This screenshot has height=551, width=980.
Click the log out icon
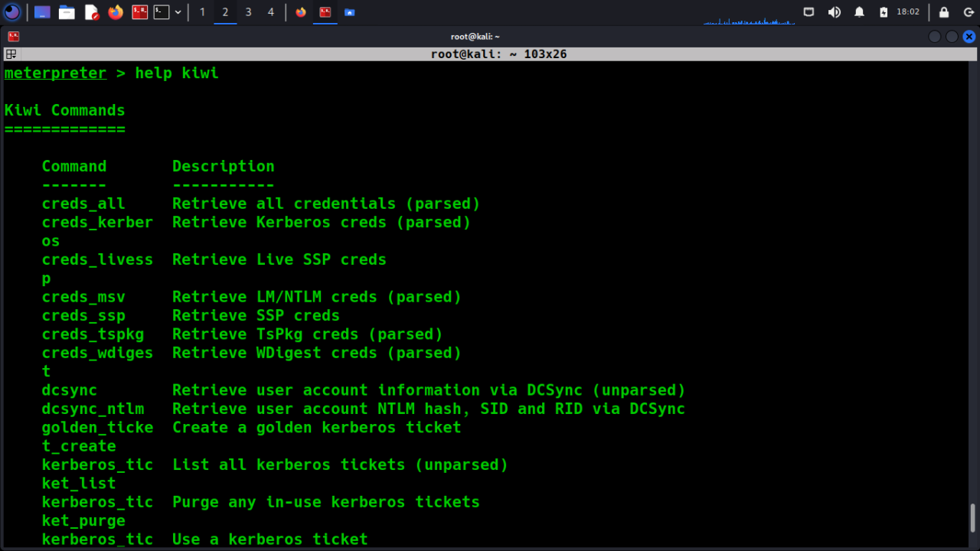click(968, 12)
